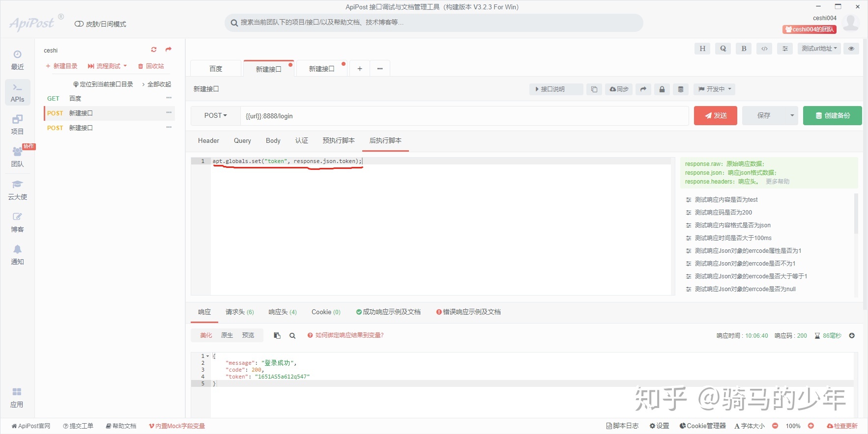Insert snippet 测试响应码是否为200
Viewport: 868px width, 434px height.
[723, 213]
